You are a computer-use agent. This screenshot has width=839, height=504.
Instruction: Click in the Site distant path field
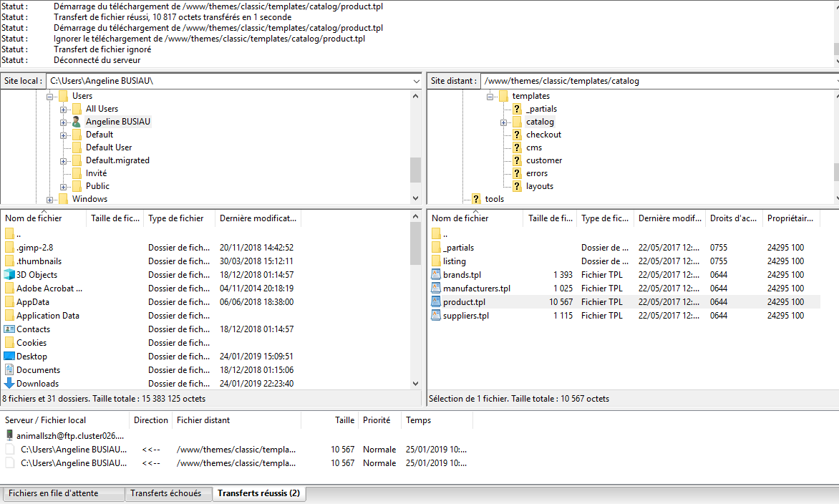(658, 81)
